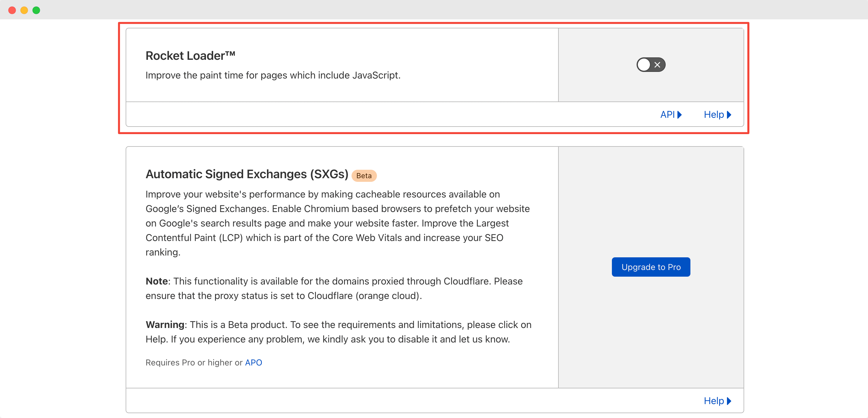Click the bold Warning label text
The width and height of the screenshot is (868, 418).
point(165,325)
